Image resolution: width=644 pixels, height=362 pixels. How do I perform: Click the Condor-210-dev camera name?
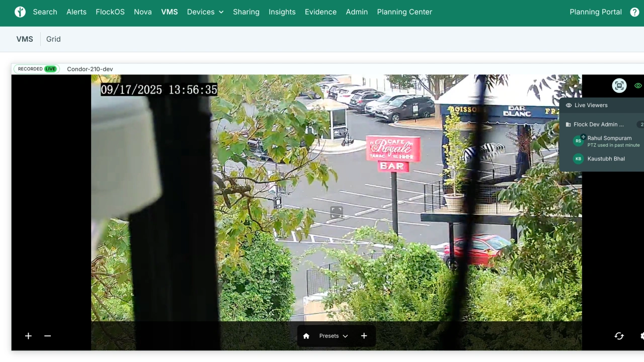point(90,69)
